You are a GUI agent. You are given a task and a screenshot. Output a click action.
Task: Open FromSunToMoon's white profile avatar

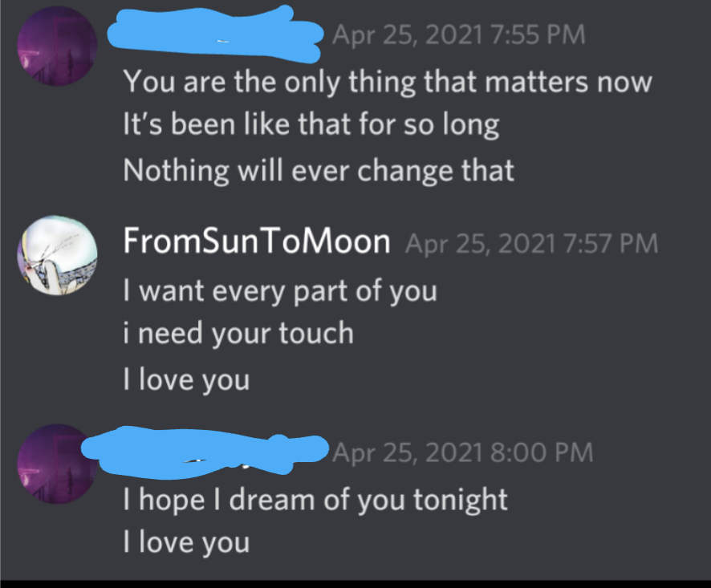coord(57,255)
